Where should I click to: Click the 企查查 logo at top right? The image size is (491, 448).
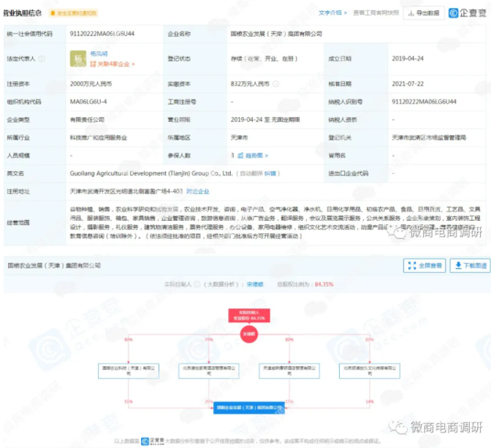468,13
